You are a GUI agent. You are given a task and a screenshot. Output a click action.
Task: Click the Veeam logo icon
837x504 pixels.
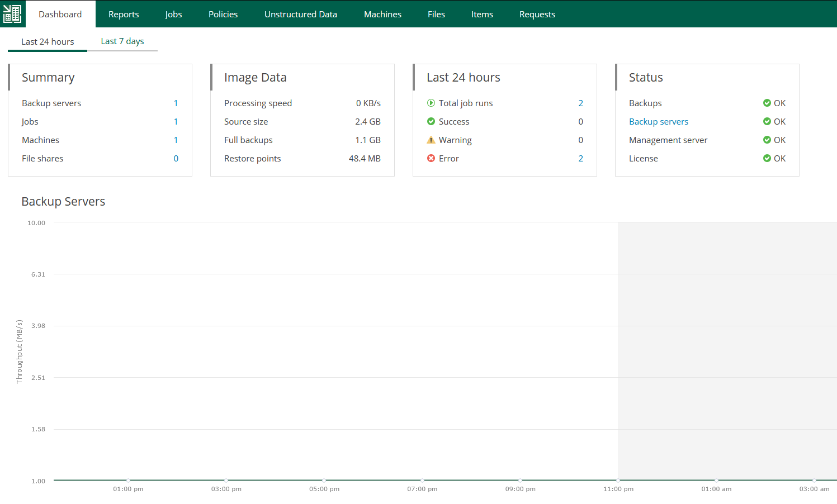tap(12, 13)
